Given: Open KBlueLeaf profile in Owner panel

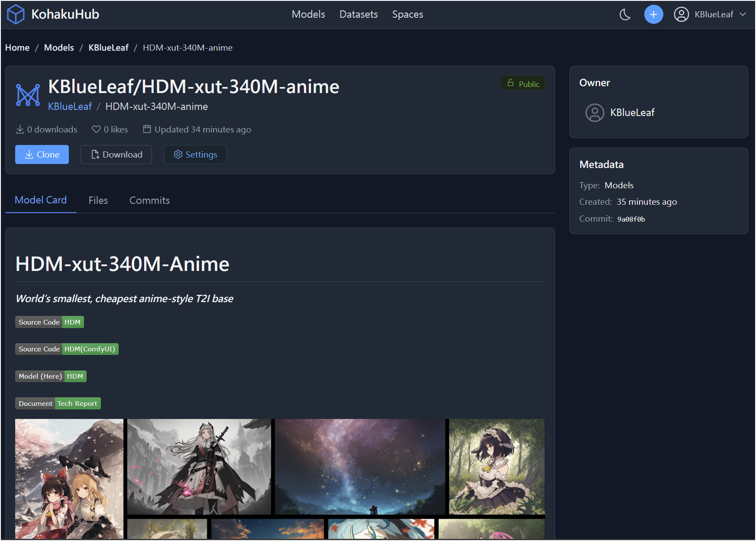Looking at the screenshot, I should 632,113.
